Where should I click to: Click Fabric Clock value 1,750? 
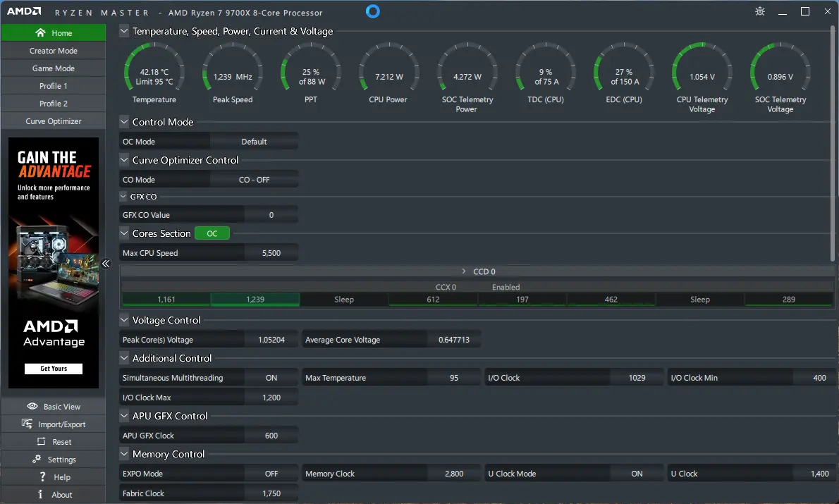tap(271, 493)
